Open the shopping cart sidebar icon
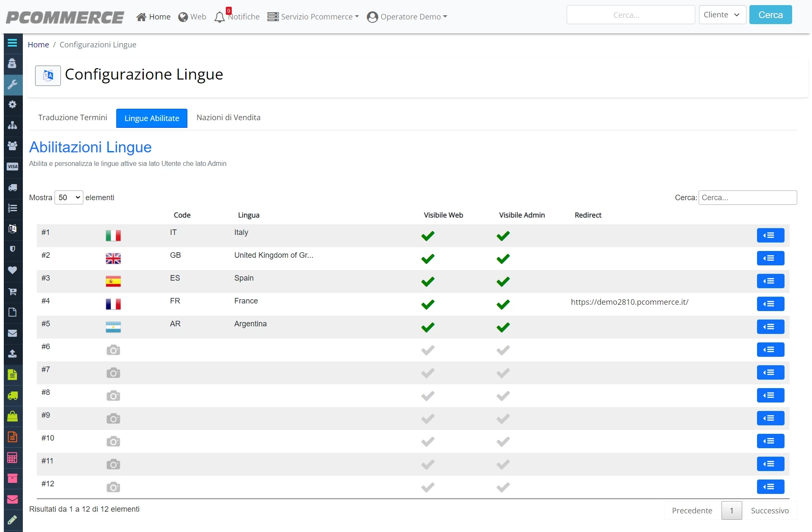This screenshot has width=812, height=532. (x=12, y=291)
